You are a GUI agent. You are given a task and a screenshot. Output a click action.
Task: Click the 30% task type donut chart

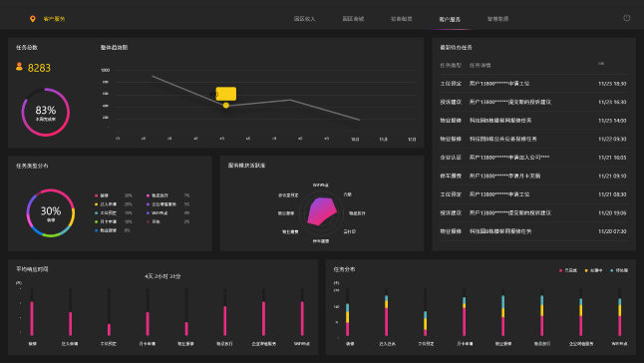click(x=51, y=212)
